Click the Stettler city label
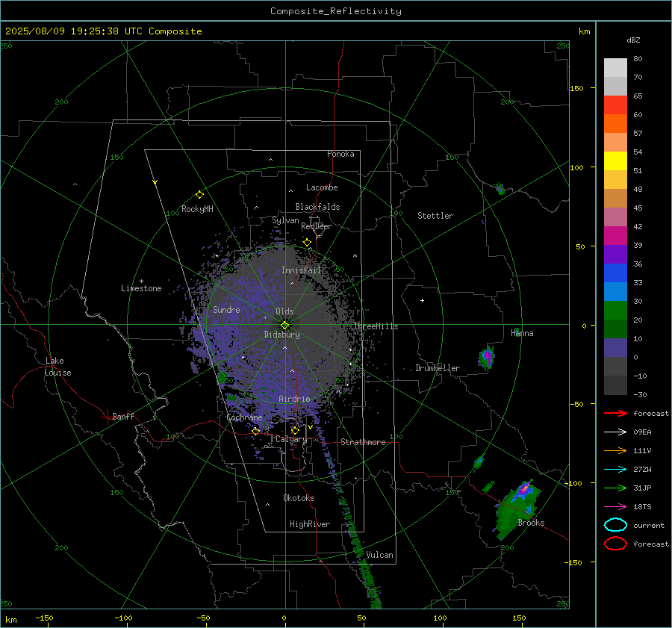The width and height of the screenshot is (672, 628). click(x=435, y=216)
